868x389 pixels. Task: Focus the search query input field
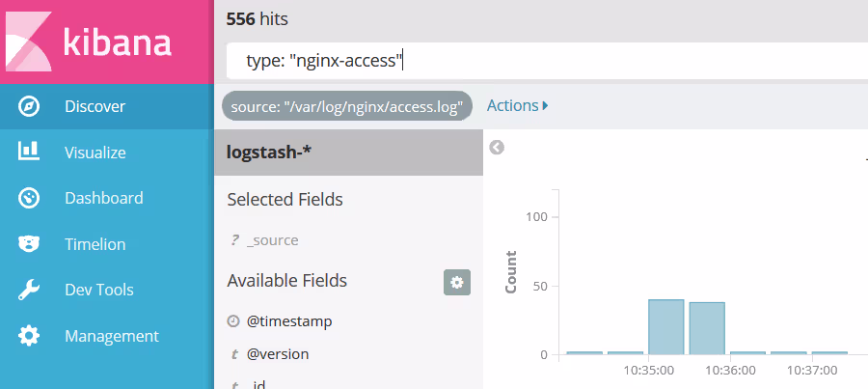pos(540,62)
